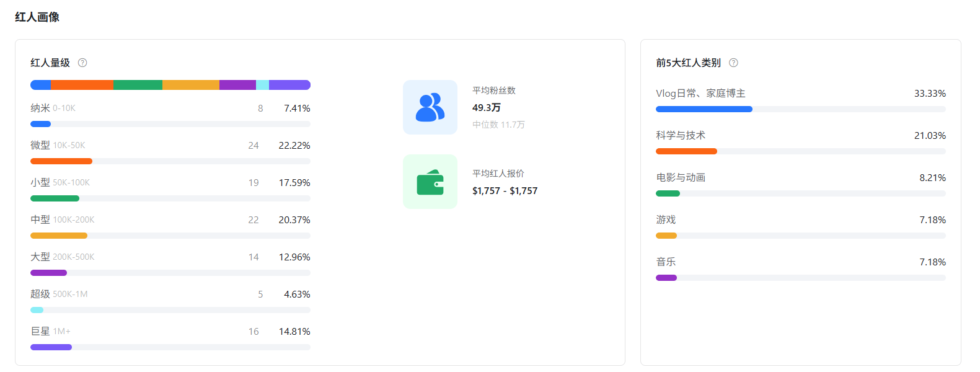
Task: Open the Vlog日常、家庭博主 category
Action: [700, 94]
